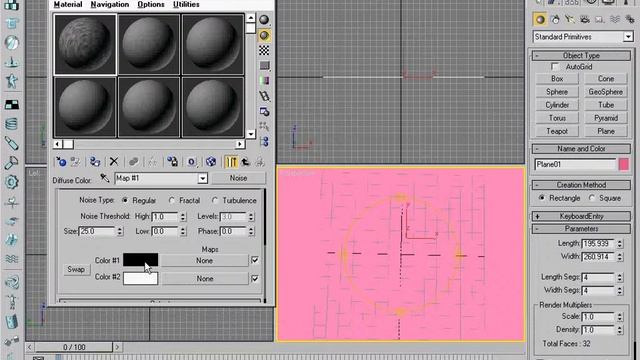
Task: Click Material/Map Navigator icon
Action: point(264,142)
